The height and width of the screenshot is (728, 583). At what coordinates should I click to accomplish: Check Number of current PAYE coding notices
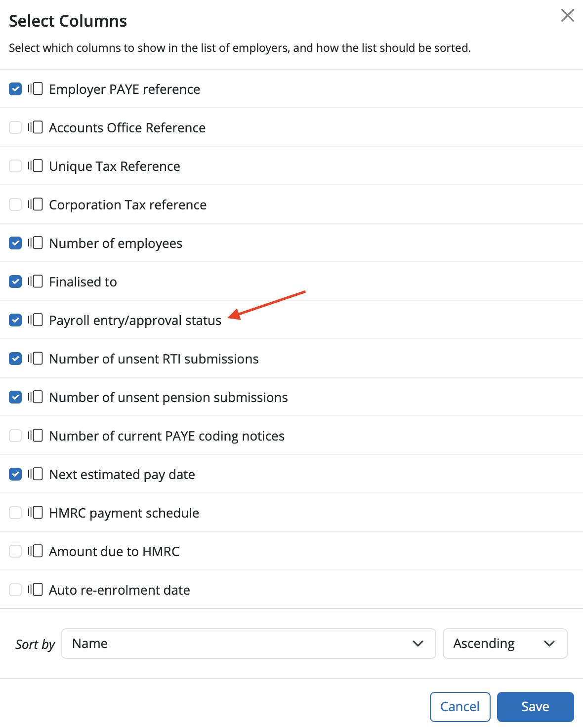[15, 436]
